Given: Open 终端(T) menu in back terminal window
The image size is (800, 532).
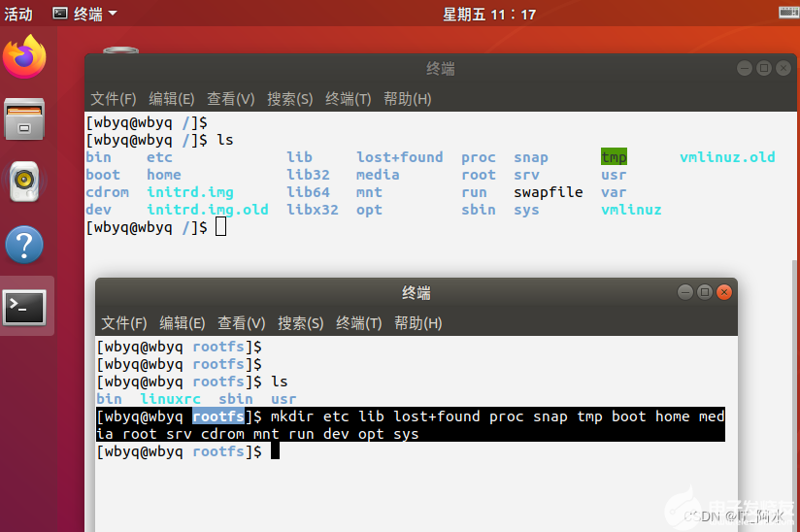Looking at the screenshot, I should point(348,98).
